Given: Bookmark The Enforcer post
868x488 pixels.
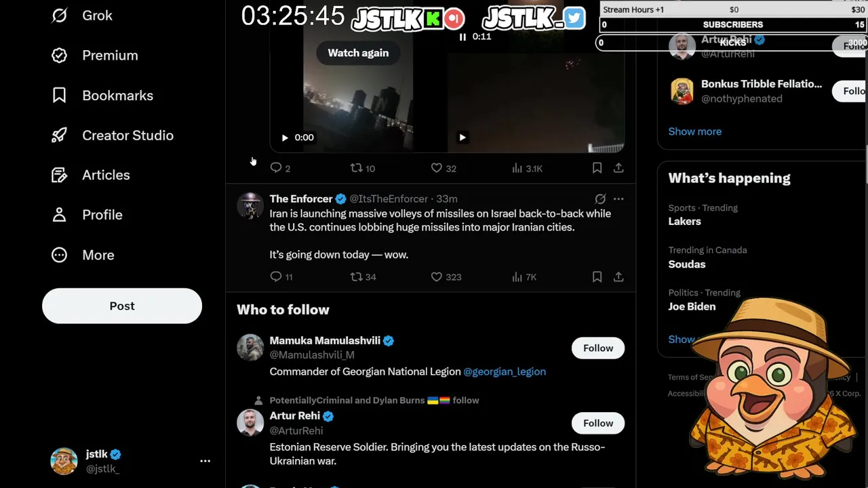Looking at the screenshot, I should (x=597, y=277).
